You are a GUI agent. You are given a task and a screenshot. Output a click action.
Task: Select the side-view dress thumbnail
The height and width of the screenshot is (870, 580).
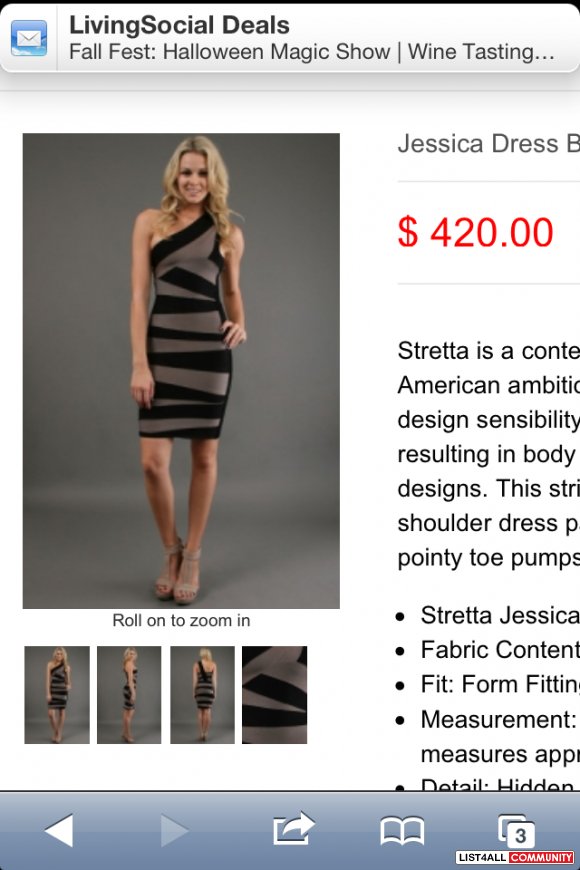point(129,695)
